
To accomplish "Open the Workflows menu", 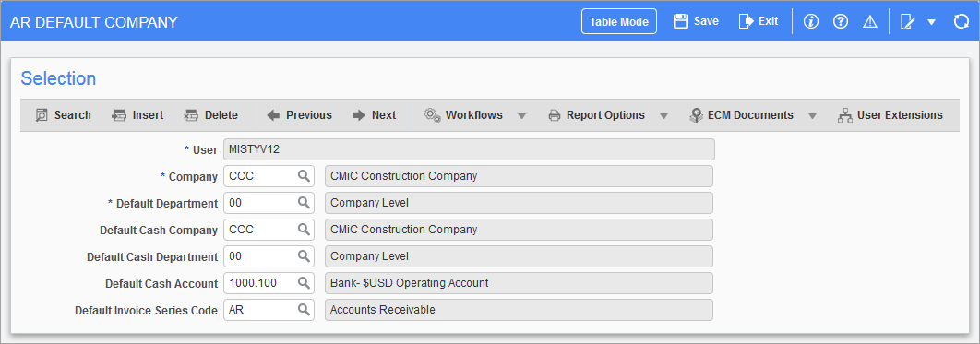I will [x=464, y=115].
